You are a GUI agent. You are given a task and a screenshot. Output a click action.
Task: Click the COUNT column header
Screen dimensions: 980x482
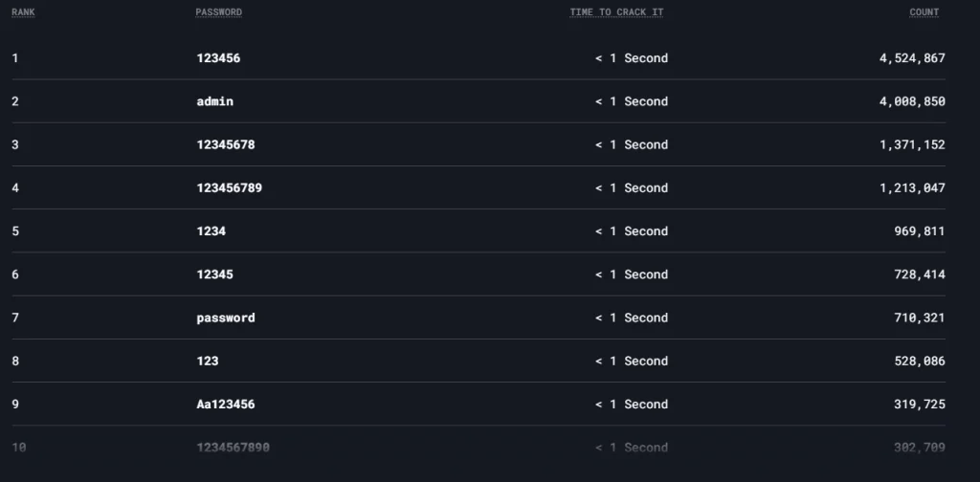point(924,12)
